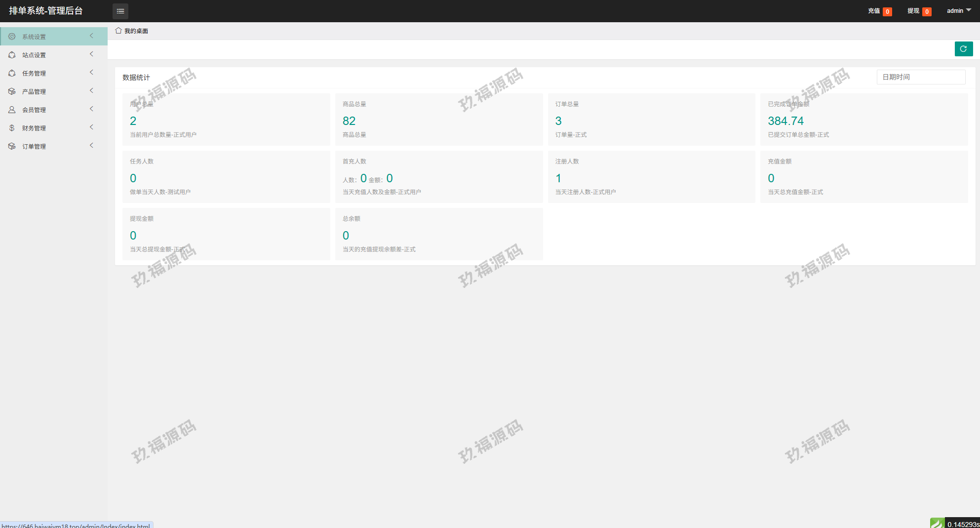Viewport: 980px width, 528px height.
Task: Expand the 任务管理 chevron arrow
Action: click(91, 73)
